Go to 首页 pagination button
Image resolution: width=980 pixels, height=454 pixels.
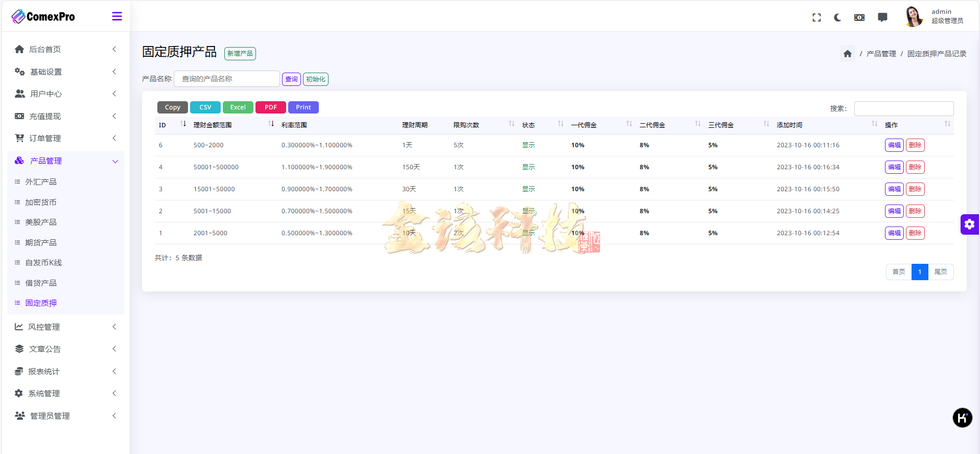[899, 272]
